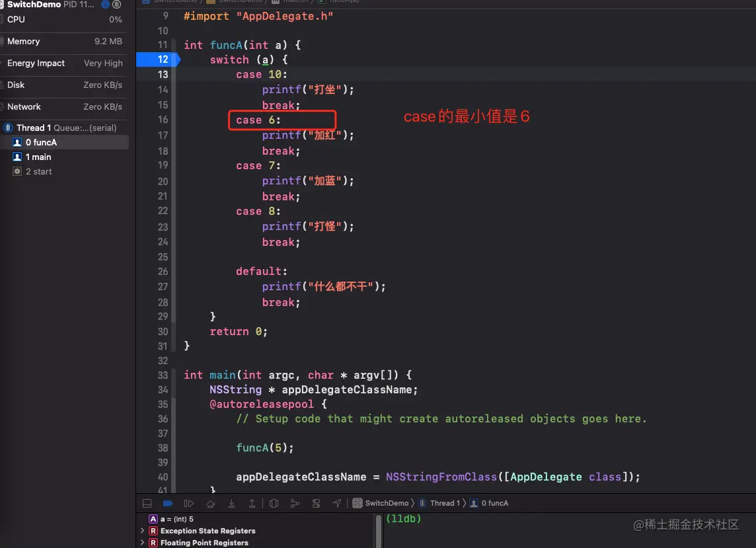Viewport: 756px width, 548px height.
Task: Open Thread 1 in the jump bar
Action: [x=441, y=503]
